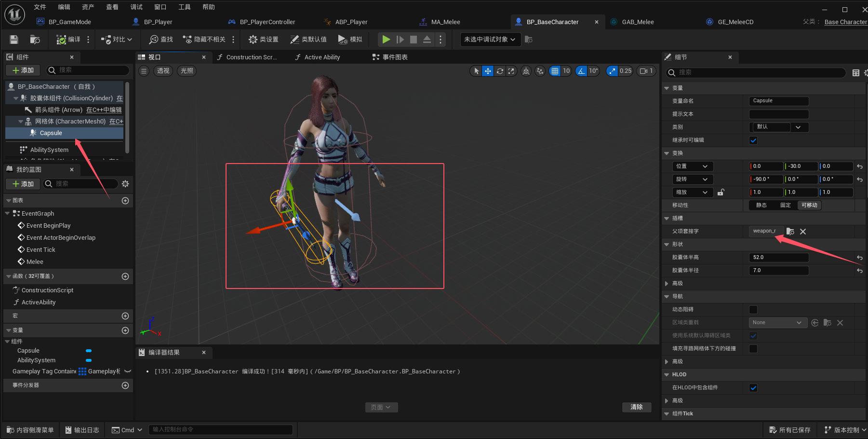Switch to the GAB_Melee tab

(x=637, y=22)
